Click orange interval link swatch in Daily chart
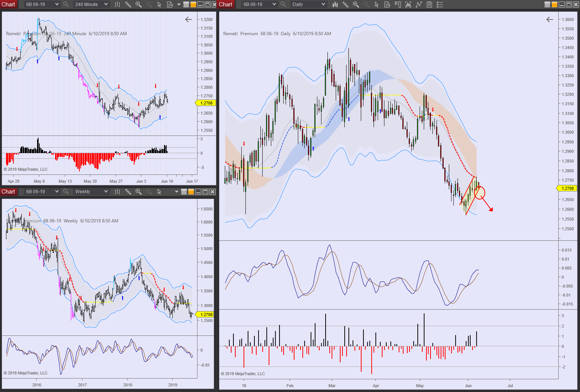Image resolution: width=580 pixels, height=392 pixels. click(x=554, y=4)
